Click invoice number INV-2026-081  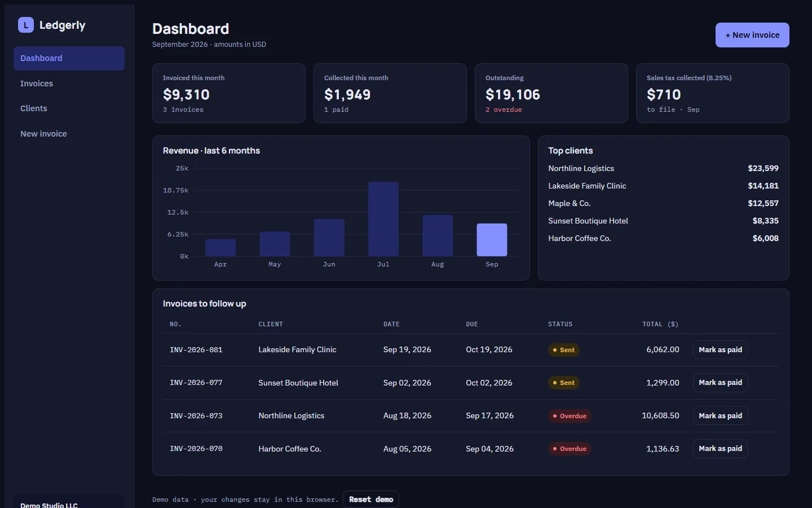[196, 350]
